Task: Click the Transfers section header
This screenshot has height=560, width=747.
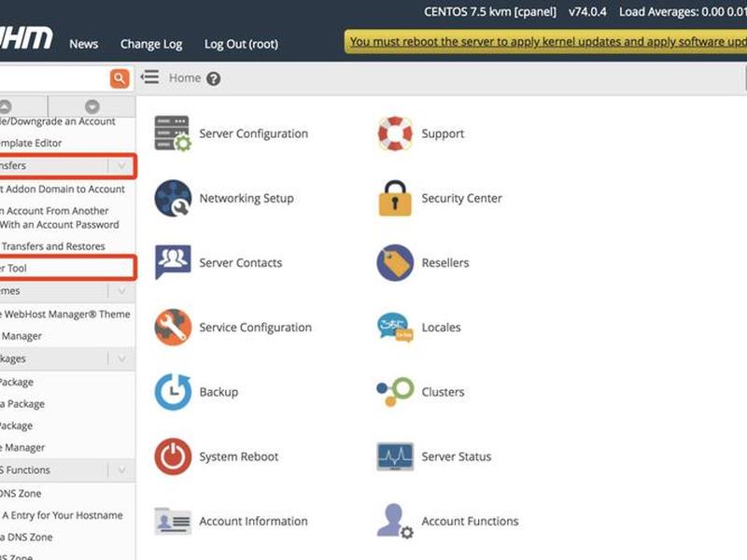Action: [67, 166]
